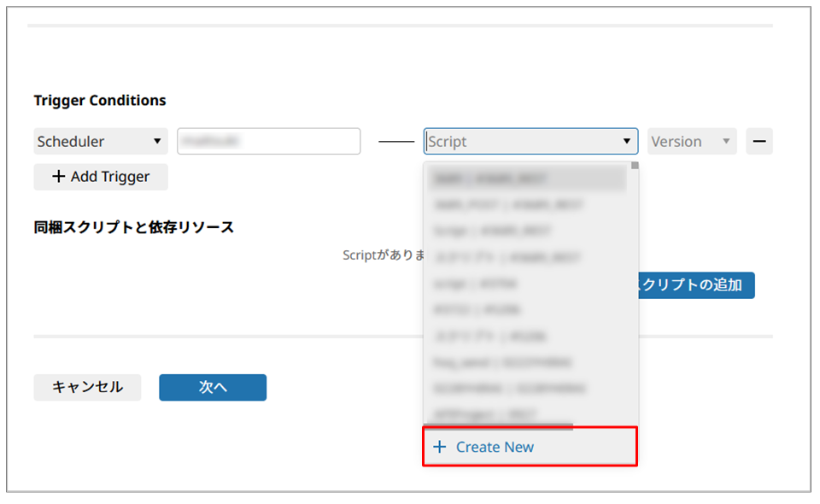Screen dimensions: 820x504
Task: Click the plus icon beside Add Trigger
Action: (x=59, y=177)
